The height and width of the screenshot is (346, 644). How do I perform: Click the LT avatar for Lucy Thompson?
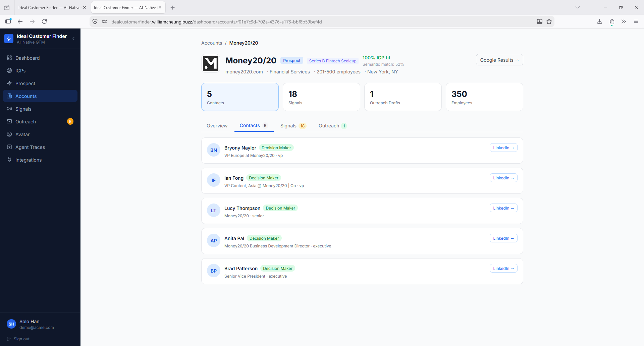(214, 211)
